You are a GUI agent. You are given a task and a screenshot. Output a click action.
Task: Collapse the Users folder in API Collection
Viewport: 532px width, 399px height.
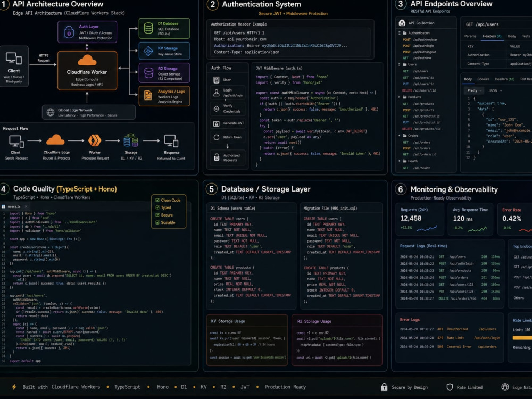coord(400,64)
